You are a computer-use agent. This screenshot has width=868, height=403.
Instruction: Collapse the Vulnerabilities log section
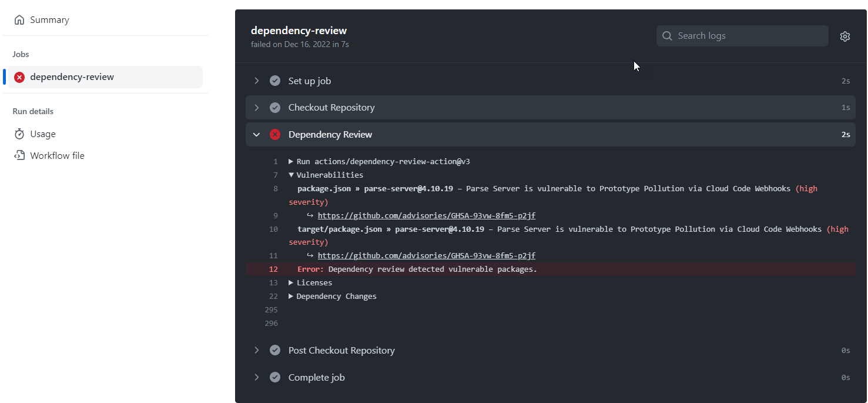point(291,175)
